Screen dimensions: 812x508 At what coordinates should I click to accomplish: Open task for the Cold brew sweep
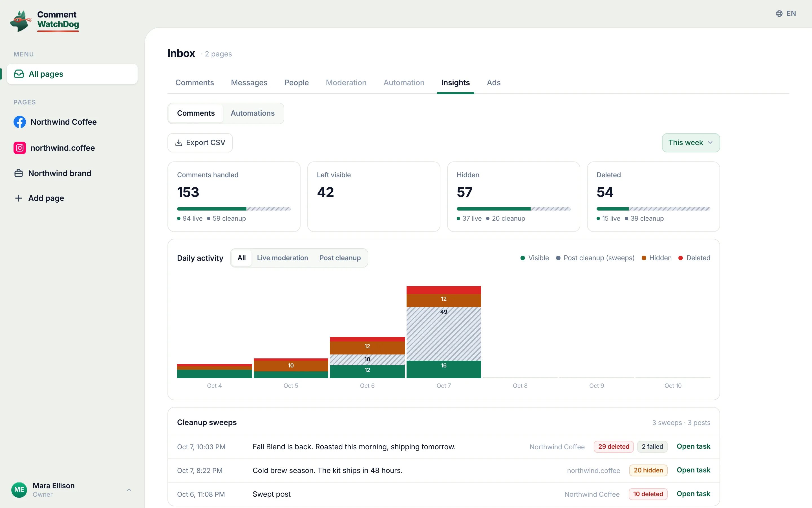tap(693, 470)
